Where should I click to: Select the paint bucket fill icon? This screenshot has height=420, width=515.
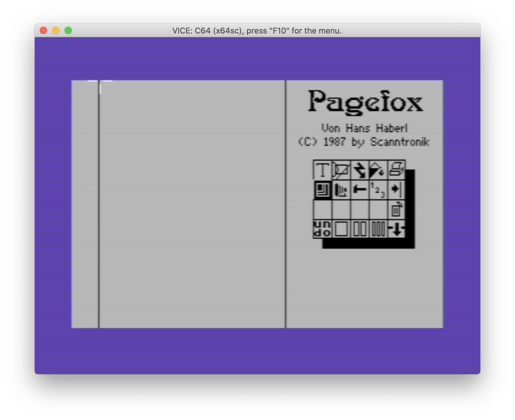point(378,170)
